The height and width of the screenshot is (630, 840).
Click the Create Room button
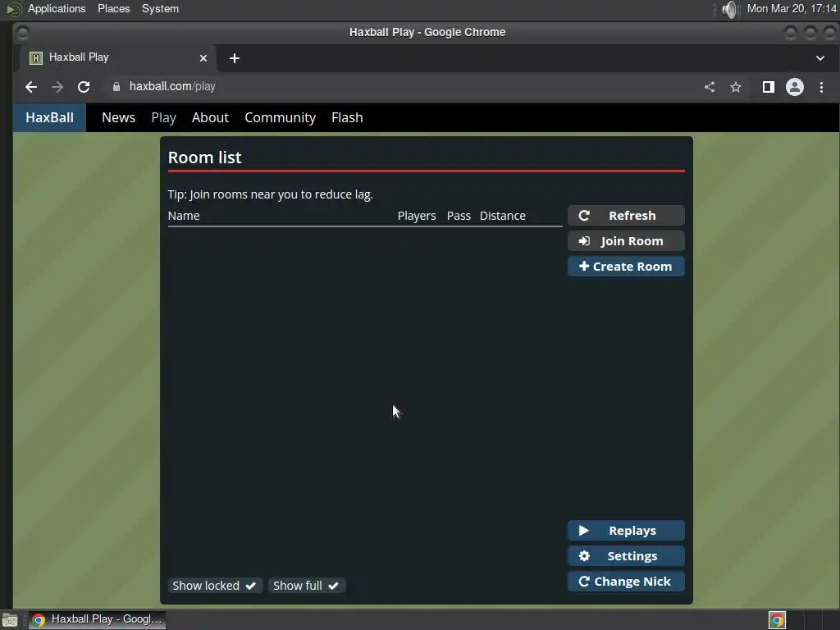coord(626,267)
